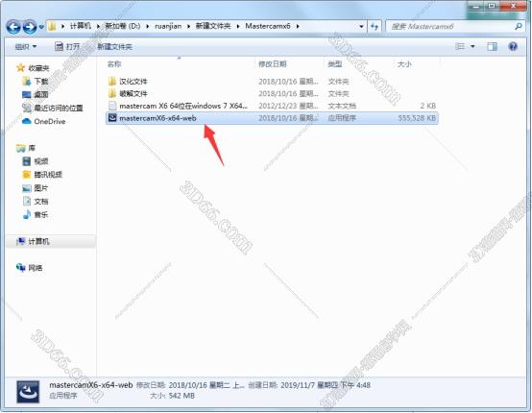
Task: Click the 文本文档 type cell
Action: point(342,106)
